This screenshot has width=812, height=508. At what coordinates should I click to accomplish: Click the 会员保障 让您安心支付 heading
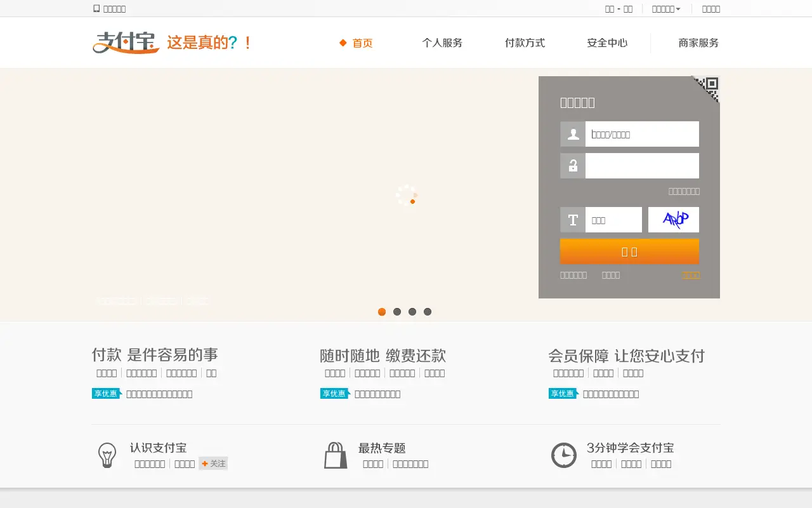click(x=627, y=355)
